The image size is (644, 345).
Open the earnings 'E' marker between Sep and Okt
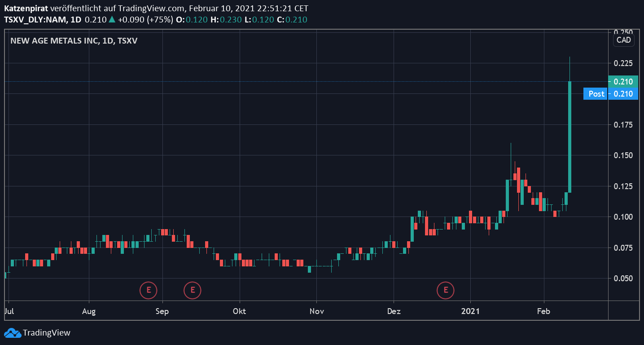[193, 290]
